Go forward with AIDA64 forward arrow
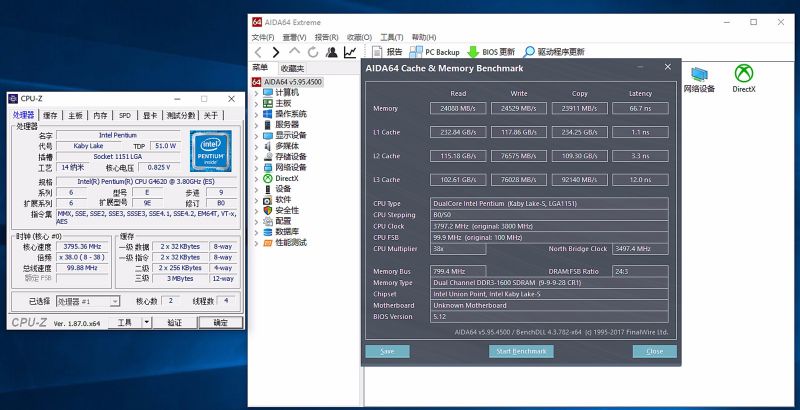Image resolution: width=800 pixels, height=410 pixels. [276, 52]
